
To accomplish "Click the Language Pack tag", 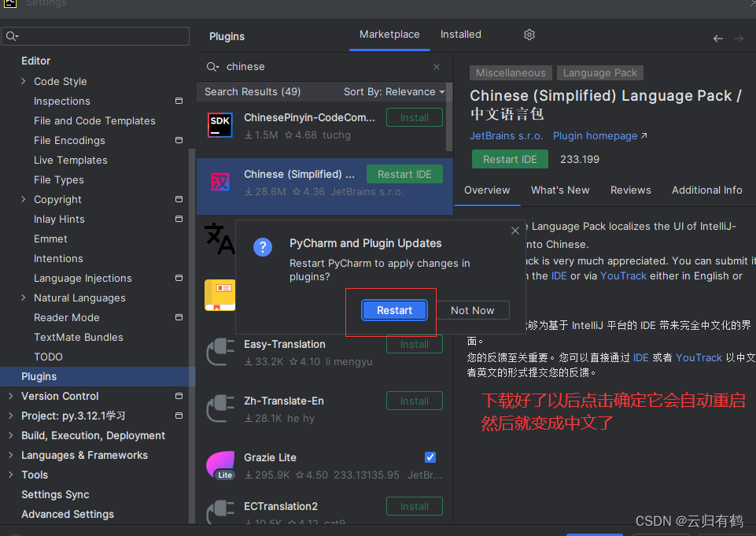I will (x=599, y=73).
